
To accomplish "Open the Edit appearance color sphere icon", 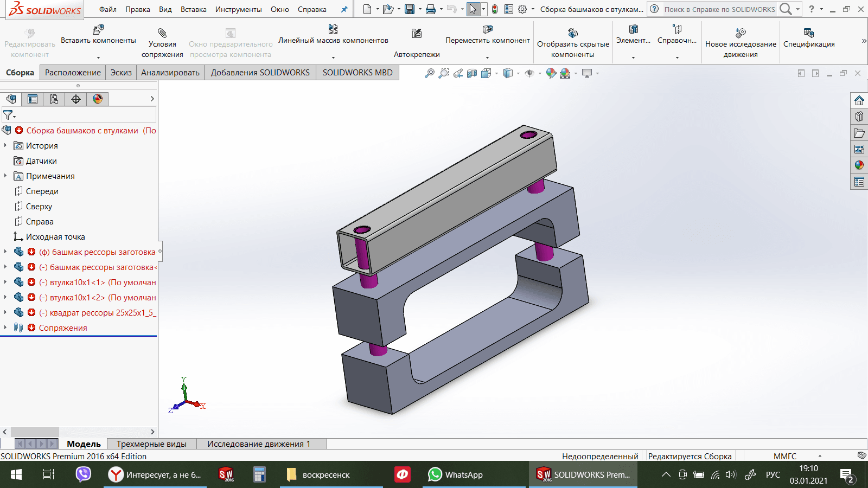I will coord(551,73).
